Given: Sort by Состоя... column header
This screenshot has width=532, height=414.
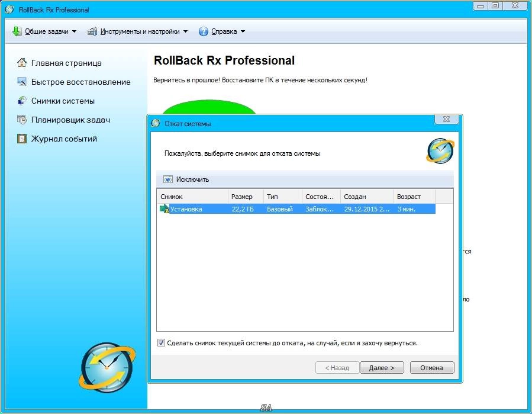Looking at the screenshot, I should [x=321, y=197].
